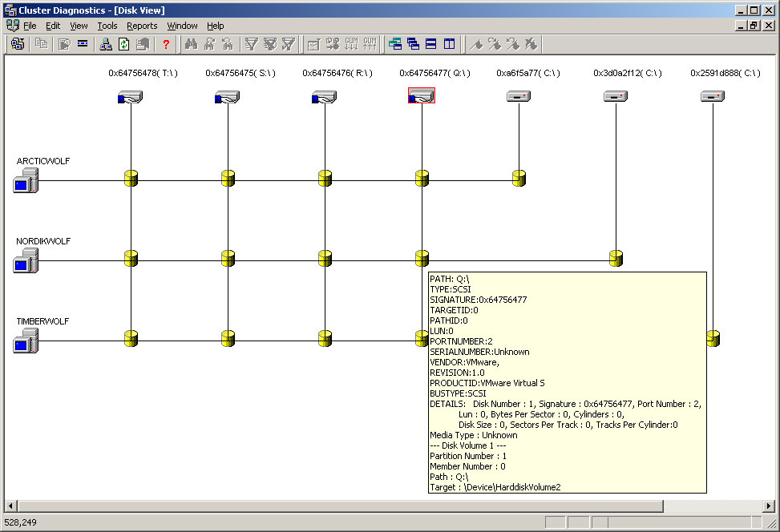This screenshot has width=780, height=532.
Task: Select the Q:\ disk drive icon
Action: coord(422,97)
